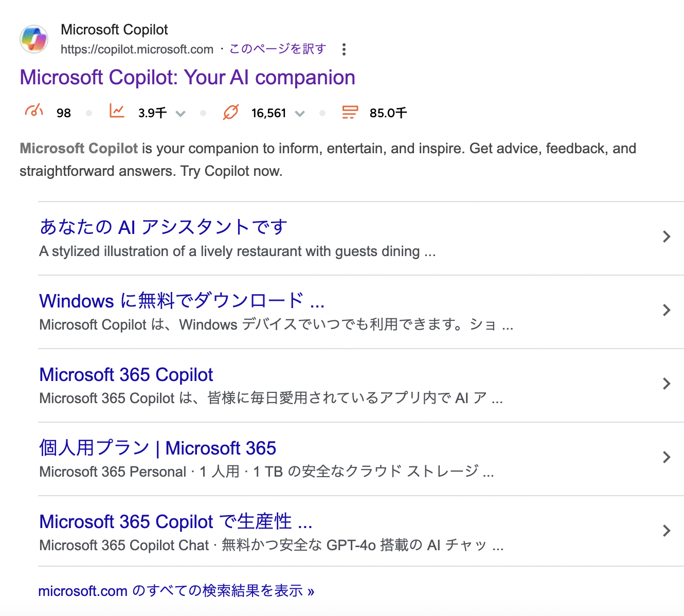Click the speedometer score icon next to 98
Image resolution: width=684 pixels, height=616 pixels.
pyautogui.click(x=34, y=111)
